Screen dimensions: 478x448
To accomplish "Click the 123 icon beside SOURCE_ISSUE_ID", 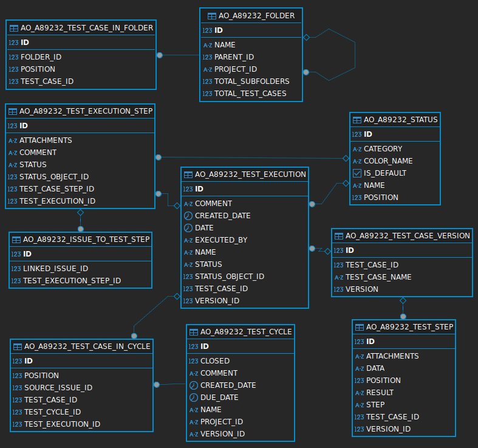I will click(17, 388).
